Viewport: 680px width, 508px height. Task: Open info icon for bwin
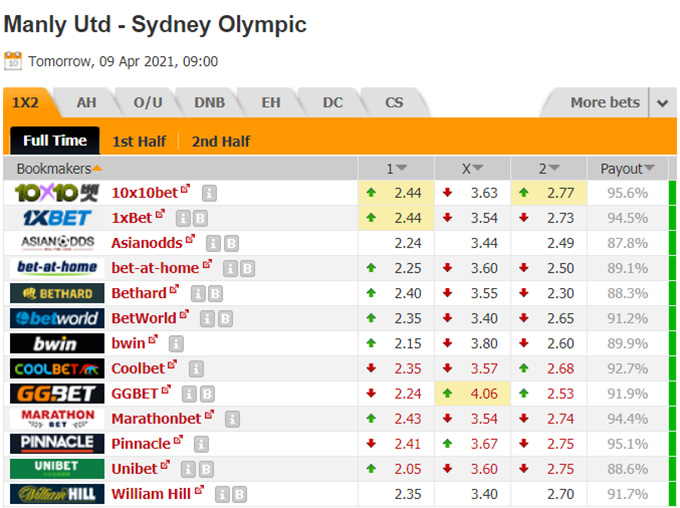(x=176, y=344)
